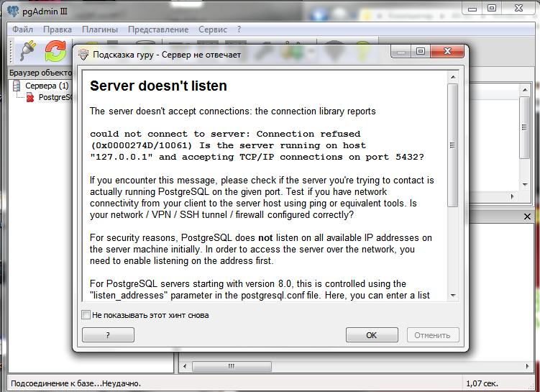This screenshot has width=540, height=392.
Task: Click the disconnected PostgreSQL server icon
Action: [x=30, y=97]
